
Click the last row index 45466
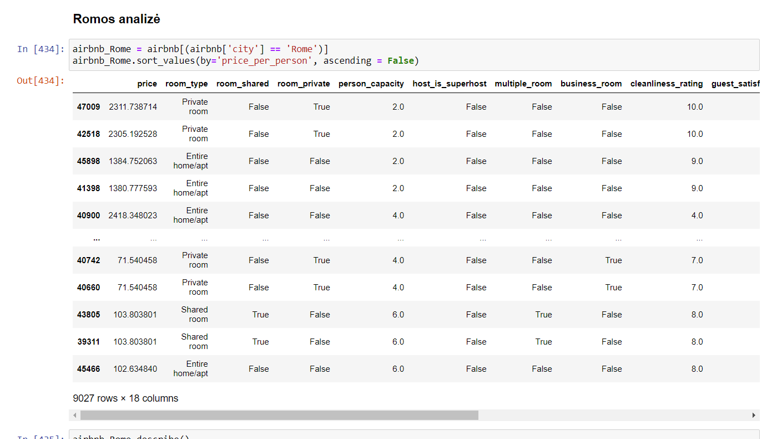[88, 369]
